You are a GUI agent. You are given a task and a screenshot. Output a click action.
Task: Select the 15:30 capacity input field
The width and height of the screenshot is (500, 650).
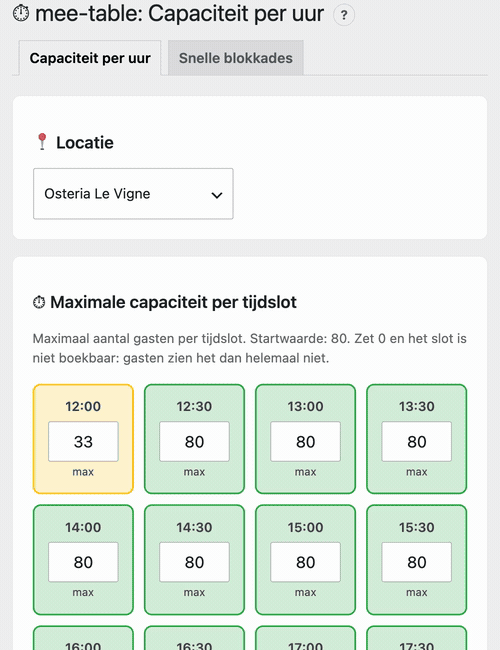point(417,562)
